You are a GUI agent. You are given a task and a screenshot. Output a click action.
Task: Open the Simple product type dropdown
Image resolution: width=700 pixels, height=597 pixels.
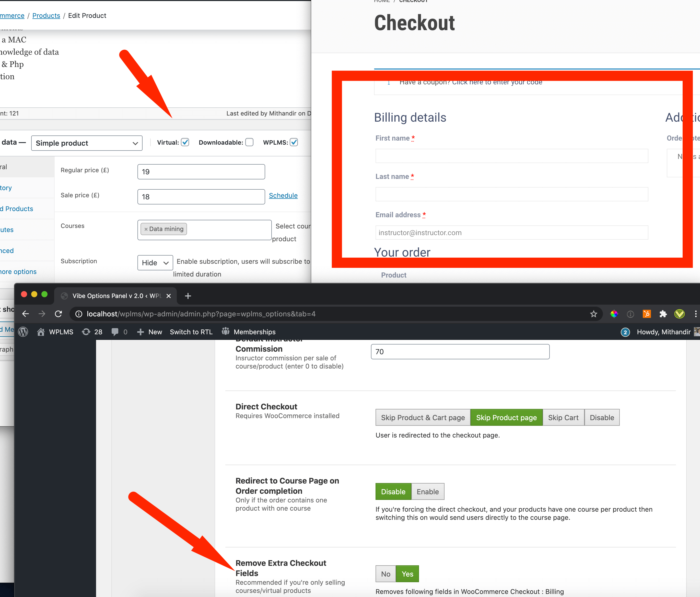click(x=87, y=143)
